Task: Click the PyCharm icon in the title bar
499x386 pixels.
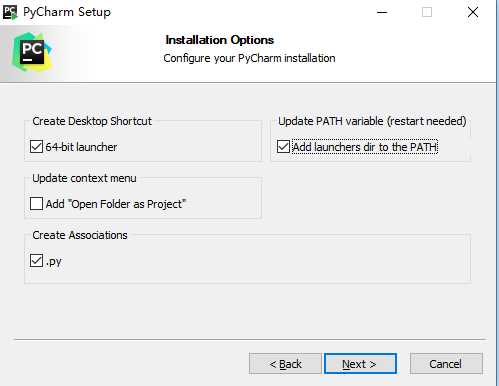Action: pos(10,12)
